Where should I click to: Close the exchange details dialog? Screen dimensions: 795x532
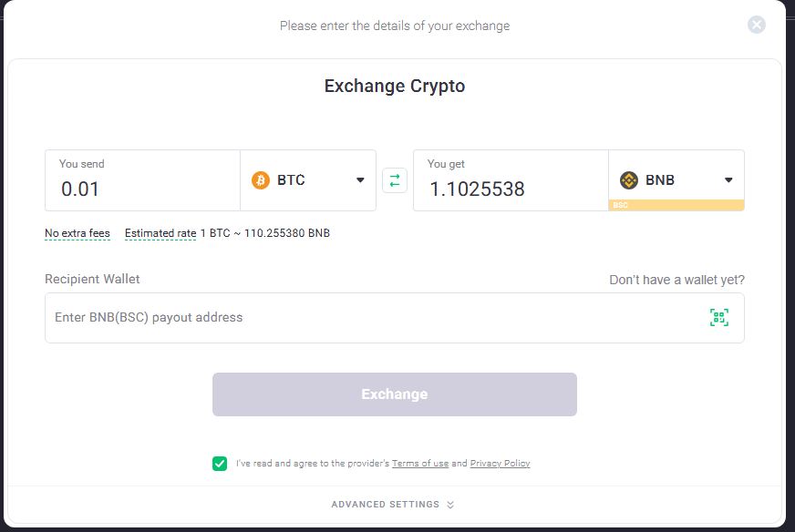click(x=757, y=25)
